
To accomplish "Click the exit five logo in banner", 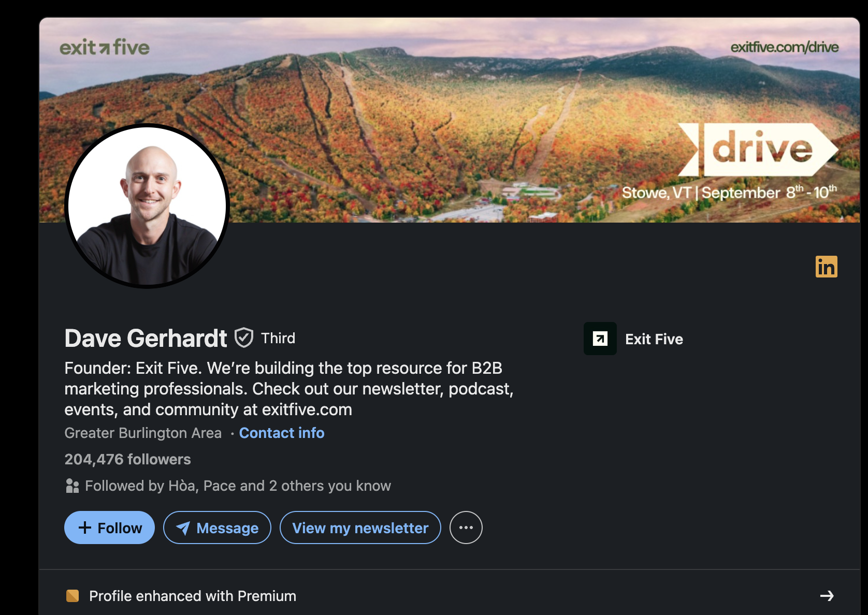I will click(x=105, y=47).
